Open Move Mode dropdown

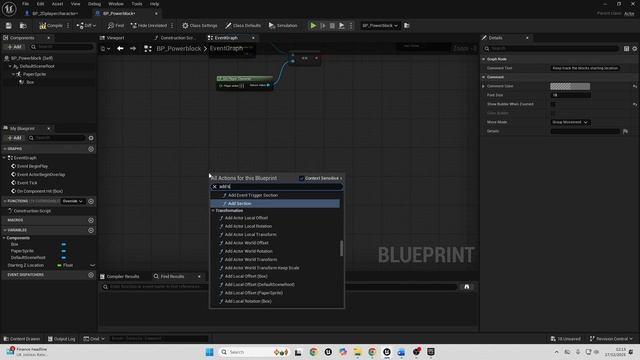[570, 122]
